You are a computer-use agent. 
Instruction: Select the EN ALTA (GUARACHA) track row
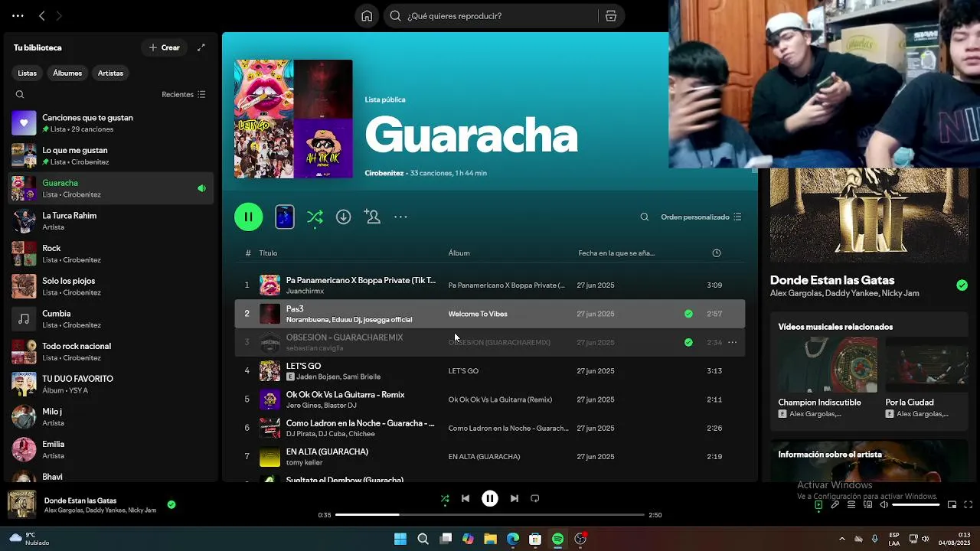pos(490,457)
